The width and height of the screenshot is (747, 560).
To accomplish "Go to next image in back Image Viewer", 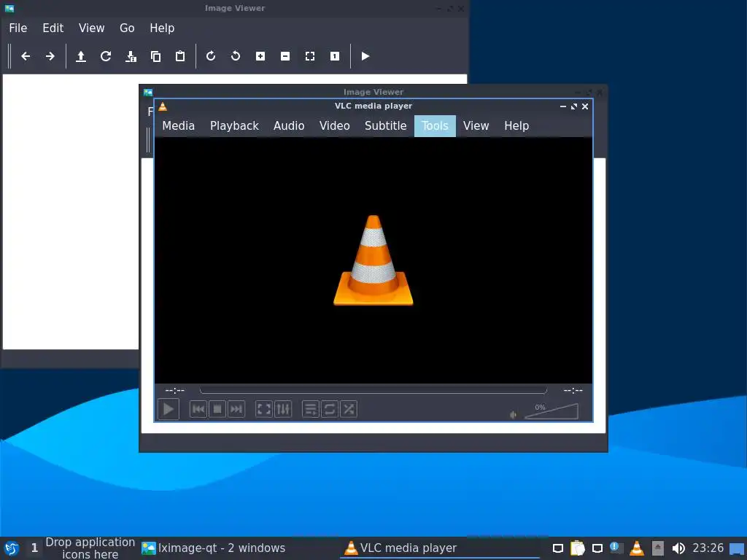I will pos(50,56).
